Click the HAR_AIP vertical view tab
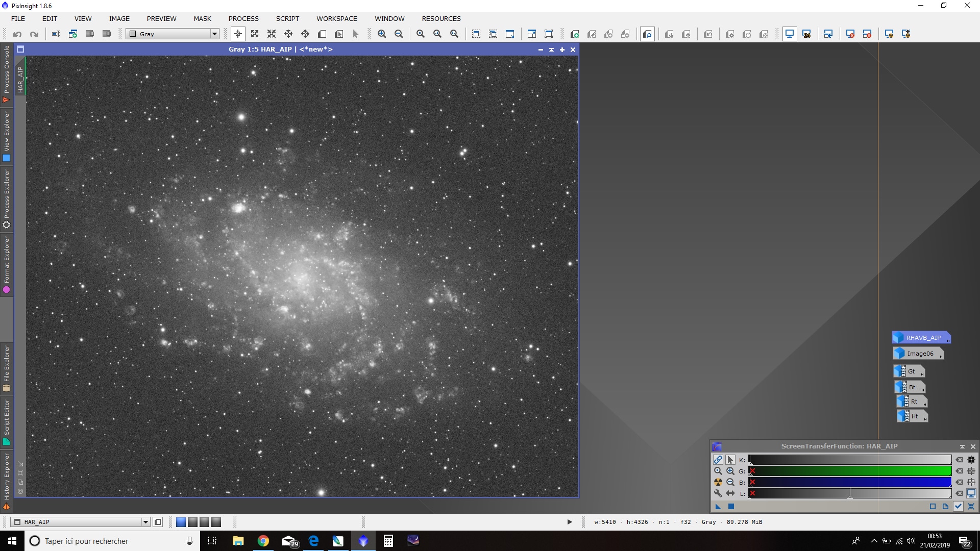980x551 pixels. coord(20,77)
